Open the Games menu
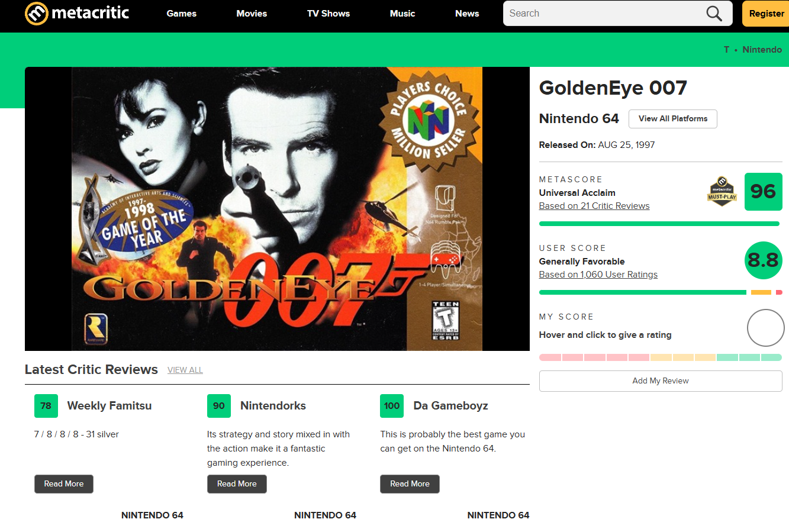 181,14
